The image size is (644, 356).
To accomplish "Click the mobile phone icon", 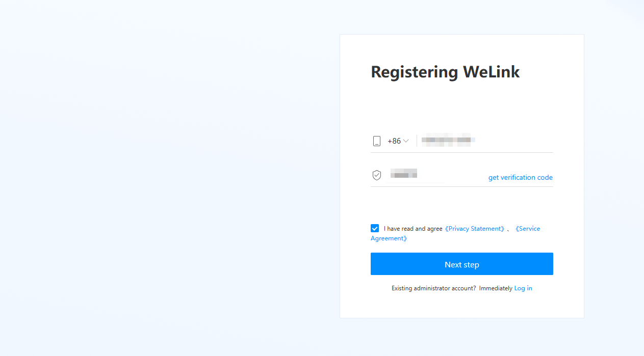I will pyautogui.click(x=377, y=141).
